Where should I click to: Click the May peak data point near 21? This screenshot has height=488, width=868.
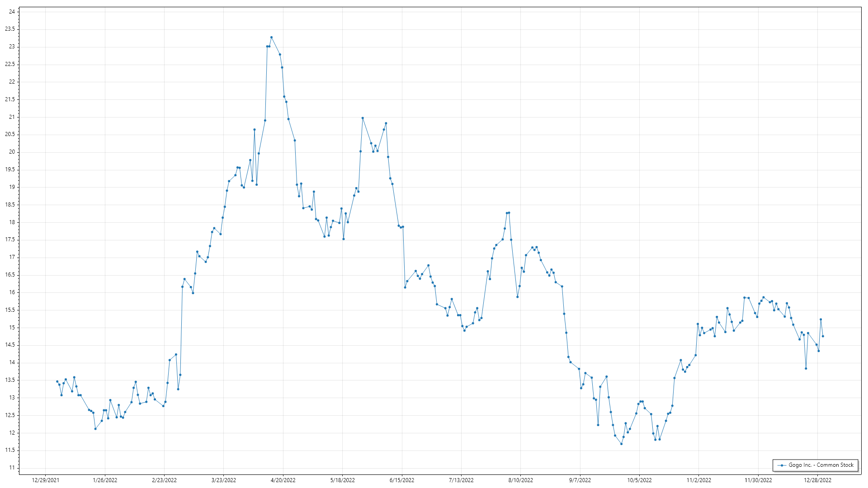363,118
